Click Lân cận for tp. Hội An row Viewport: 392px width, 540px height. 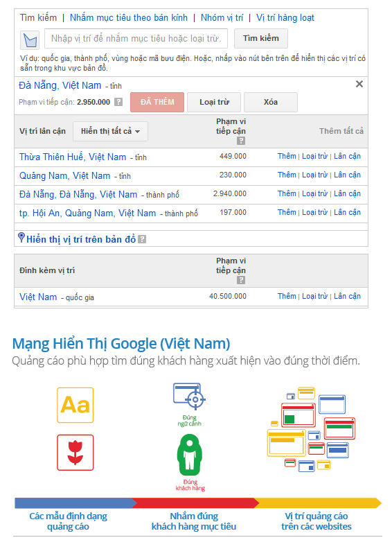point(347,212)
